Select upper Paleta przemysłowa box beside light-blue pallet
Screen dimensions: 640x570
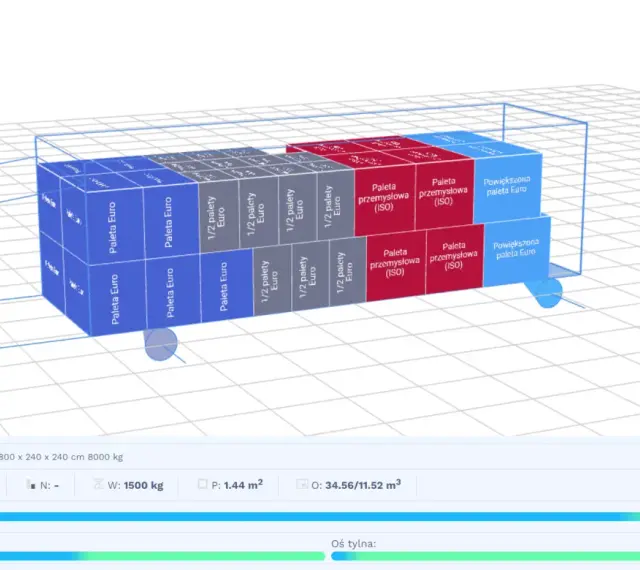[444, 193]
